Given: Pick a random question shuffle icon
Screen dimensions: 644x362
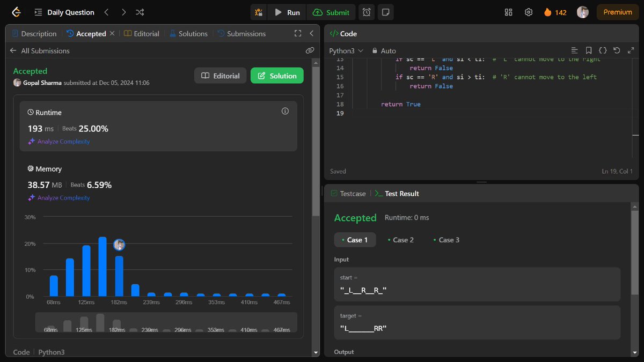Looking at the screenshot, I should [x=140, y=12].
